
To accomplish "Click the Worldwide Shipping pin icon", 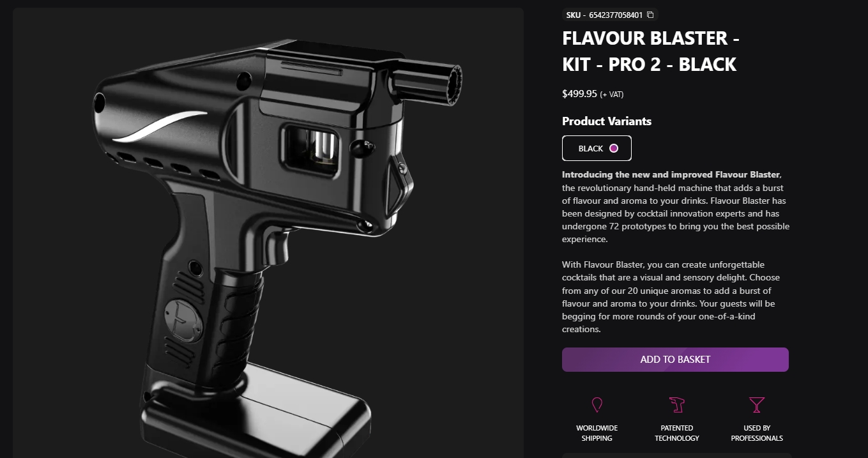I will pos(597,405).
